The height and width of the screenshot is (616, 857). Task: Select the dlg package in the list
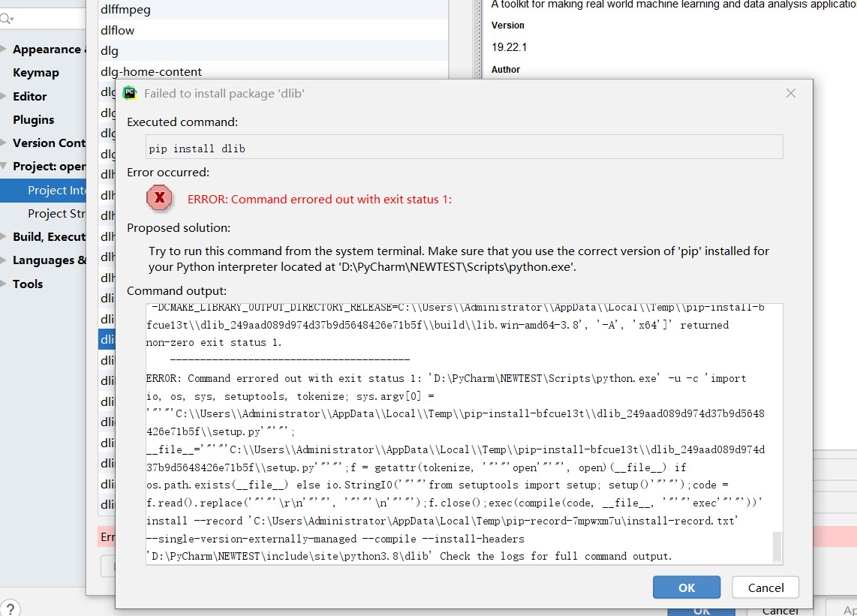pos(273,51)
